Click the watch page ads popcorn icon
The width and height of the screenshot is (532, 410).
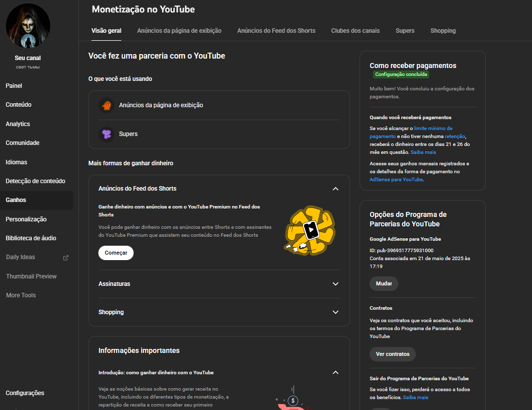tap(106, 105)
